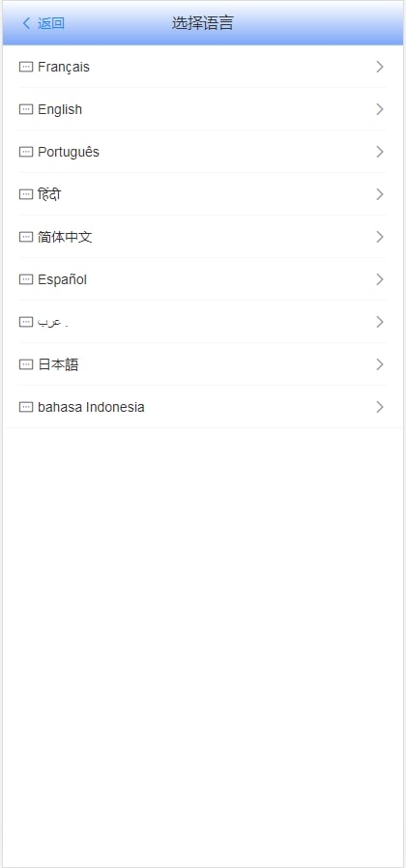Open the Arabic row chevron

pos(379,322)
